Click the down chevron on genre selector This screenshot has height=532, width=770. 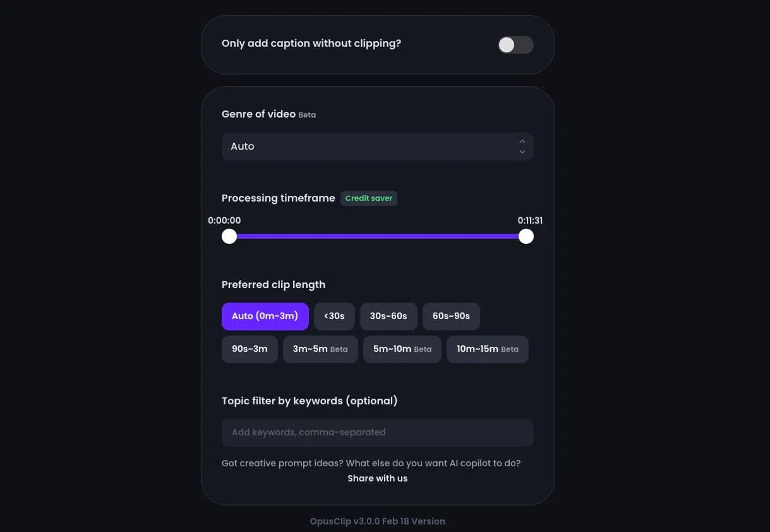tap(522, 151)
